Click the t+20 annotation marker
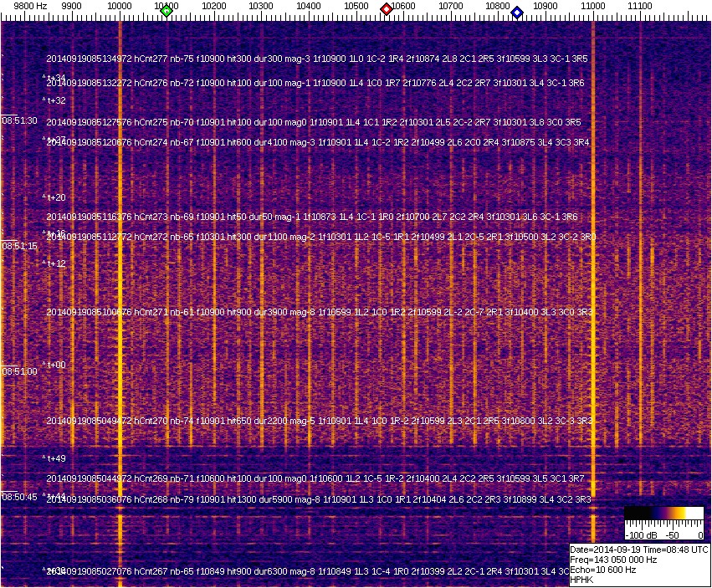The height and width of the screenshot is (588, 712). (55, 197)
